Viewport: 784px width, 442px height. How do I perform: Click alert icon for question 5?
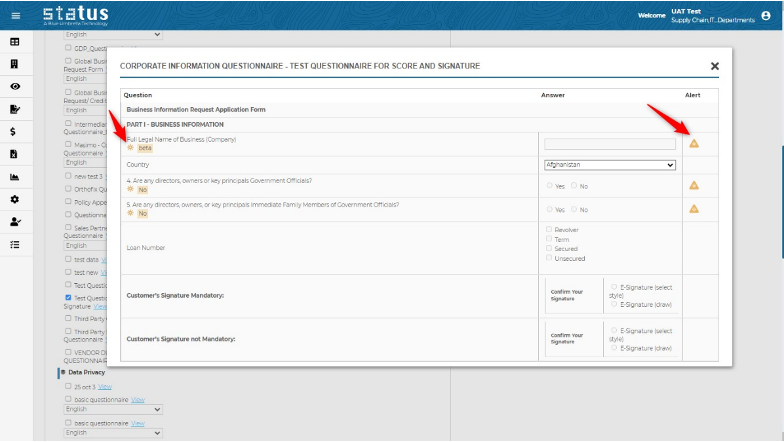pyautogui.click(x=693, y=208)
